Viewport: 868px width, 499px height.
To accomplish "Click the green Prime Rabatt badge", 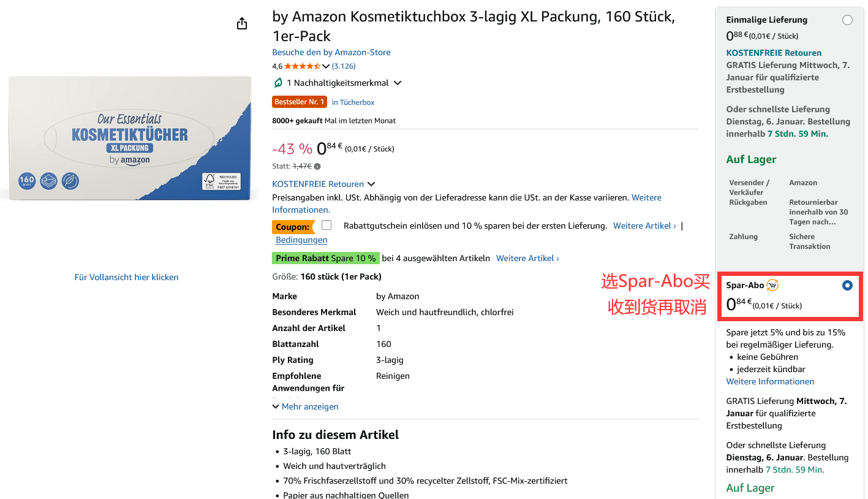I will pos(326,258).
